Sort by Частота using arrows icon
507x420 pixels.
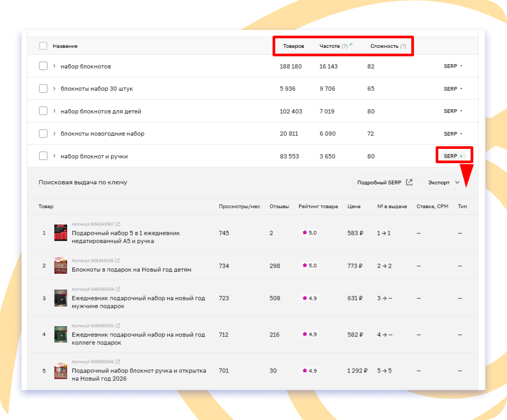(351, 44)
